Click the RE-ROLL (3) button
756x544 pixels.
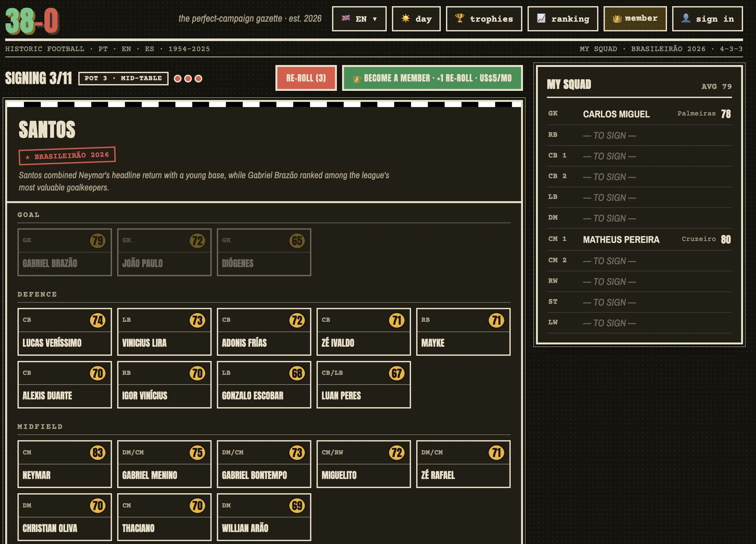pyautogui.click(x=306, y=78)
